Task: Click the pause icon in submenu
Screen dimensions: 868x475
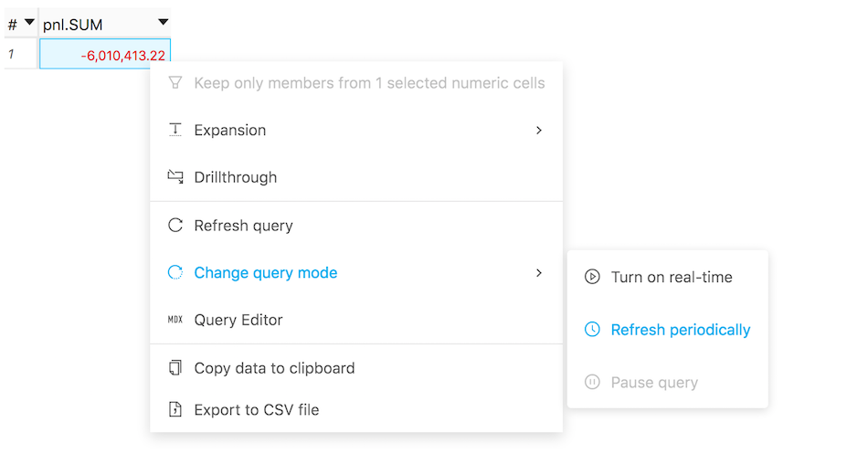Action: point(592,382)
